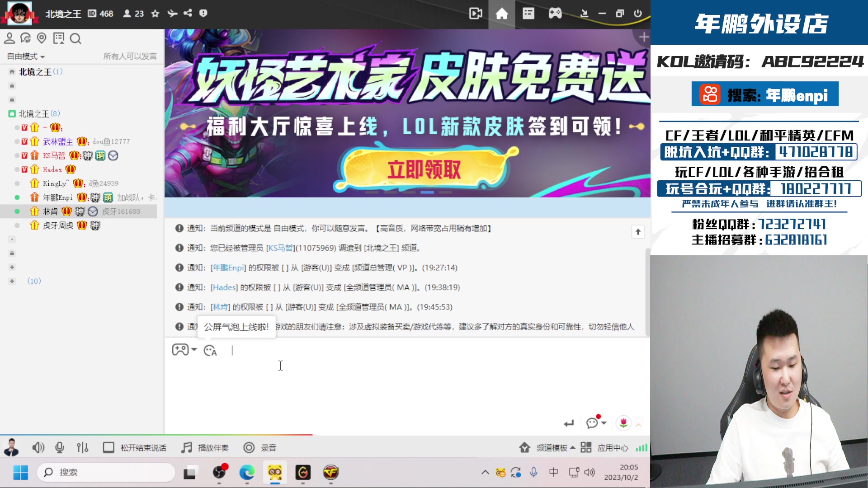The height and width of the screenshot is (488, 868).
Task: Click the 年鹏Enpi link in notification
Action: [x=228, y=268]
